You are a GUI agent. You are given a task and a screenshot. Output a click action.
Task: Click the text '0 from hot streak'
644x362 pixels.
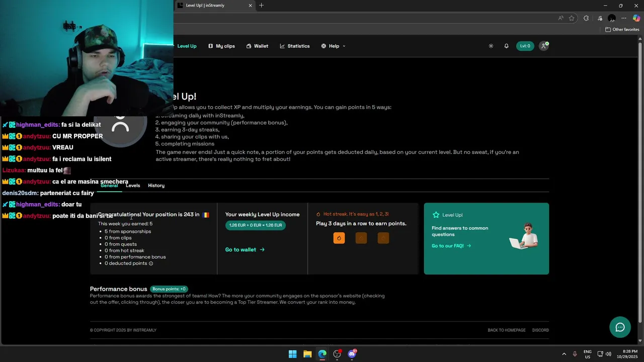pyautogui.click(x=124, y=250)
